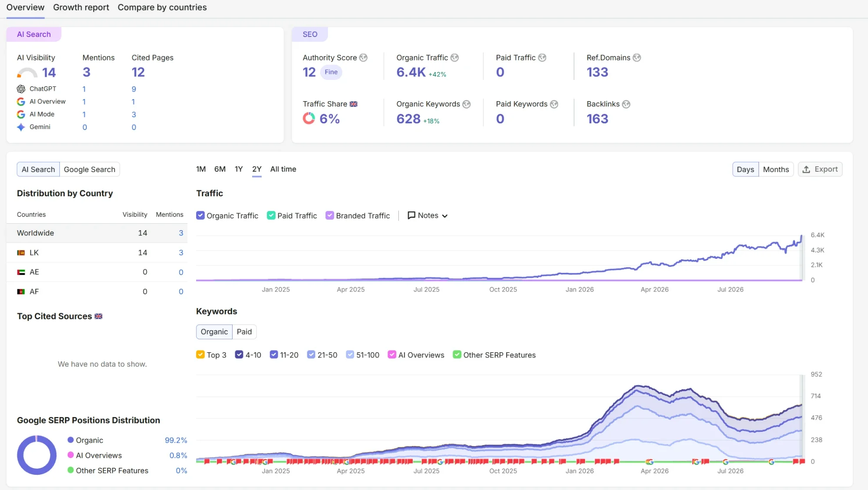Screen dimensions: 868x490
Task: Switch to Google Search tab
Action: [x=89, y=169]
